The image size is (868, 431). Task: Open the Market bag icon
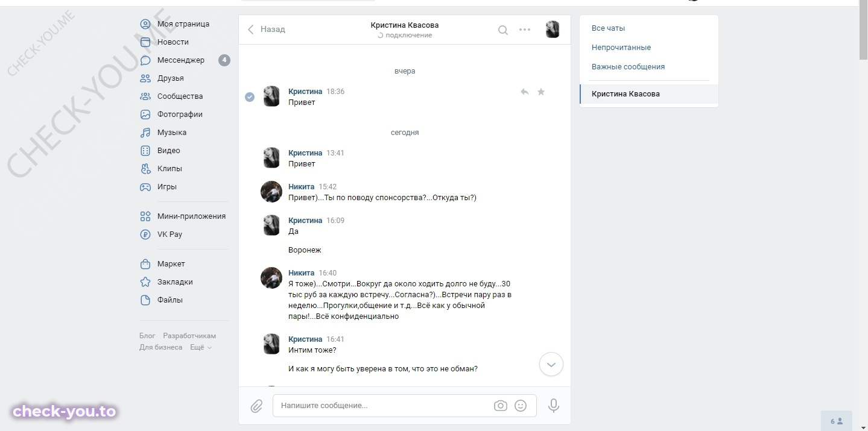tap(145, 264)
